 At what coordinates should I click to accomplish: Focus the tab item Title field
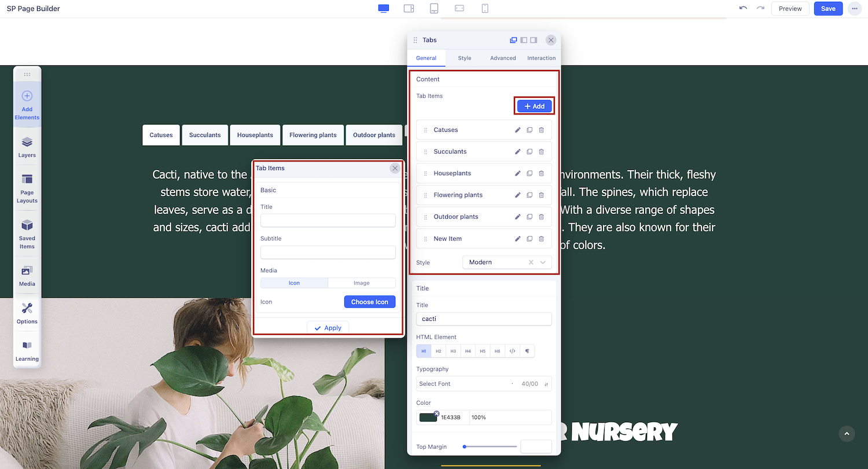coord(328,220)
